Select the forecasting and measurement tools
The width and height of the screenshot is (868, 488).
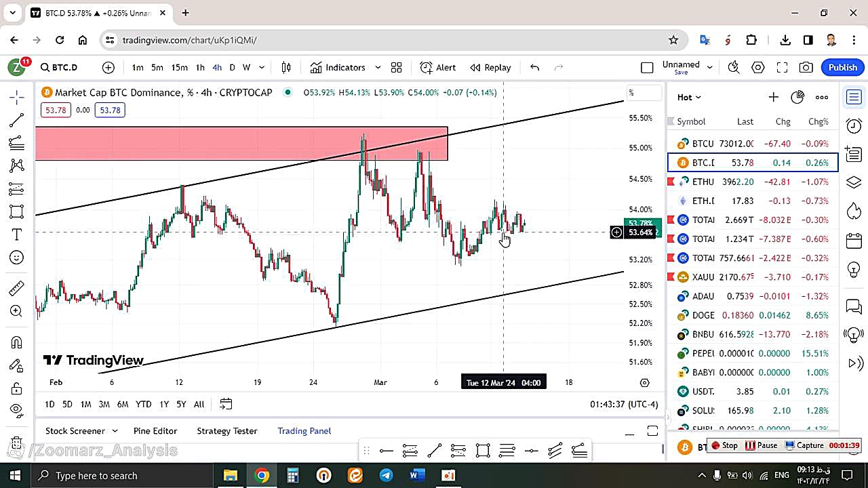tap(17, 189)
